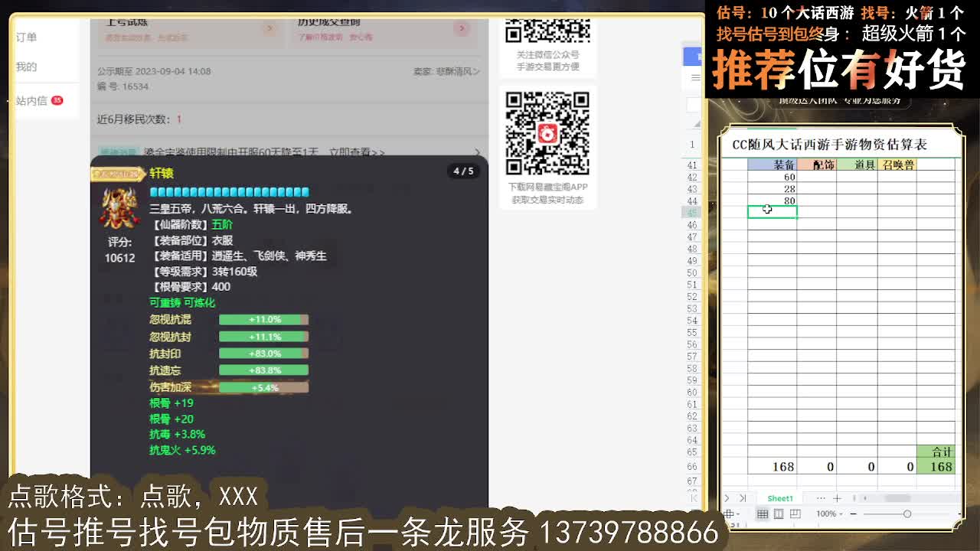
Task: Select spreadsheet row header 66
Action: point(692,466)
